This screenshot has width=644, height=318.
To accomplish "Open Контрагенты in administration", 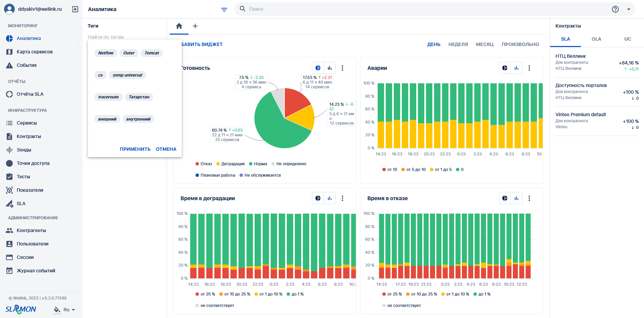I will pos(41,230).
